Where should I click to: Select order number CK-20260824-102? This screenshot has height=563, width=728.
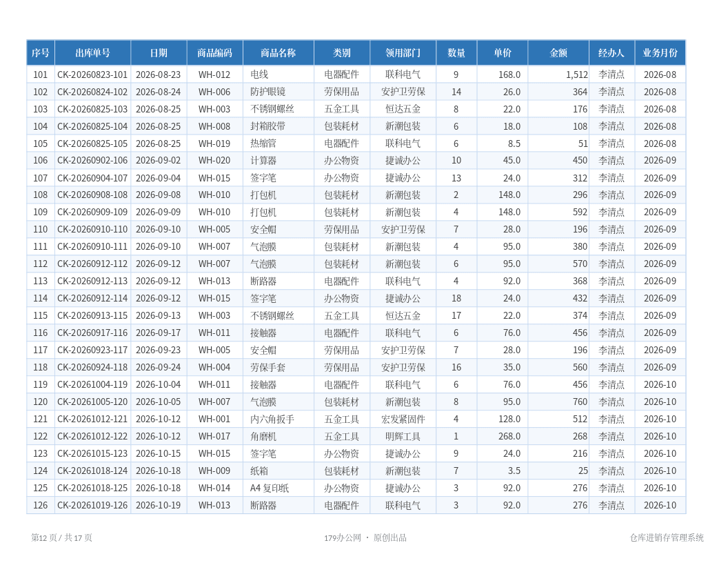tap(92, 92)
